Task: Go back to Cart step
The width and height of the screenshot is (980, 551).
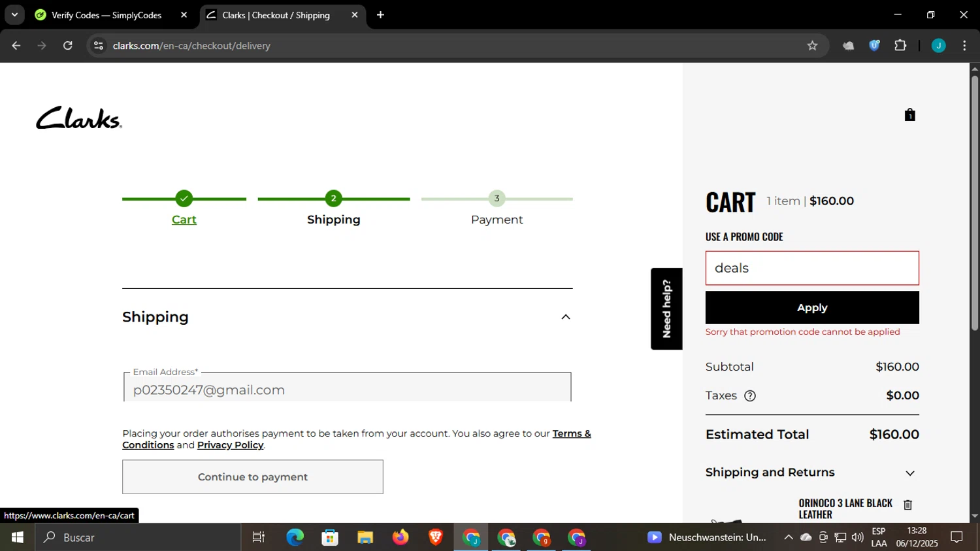Action: pos(184,220)
